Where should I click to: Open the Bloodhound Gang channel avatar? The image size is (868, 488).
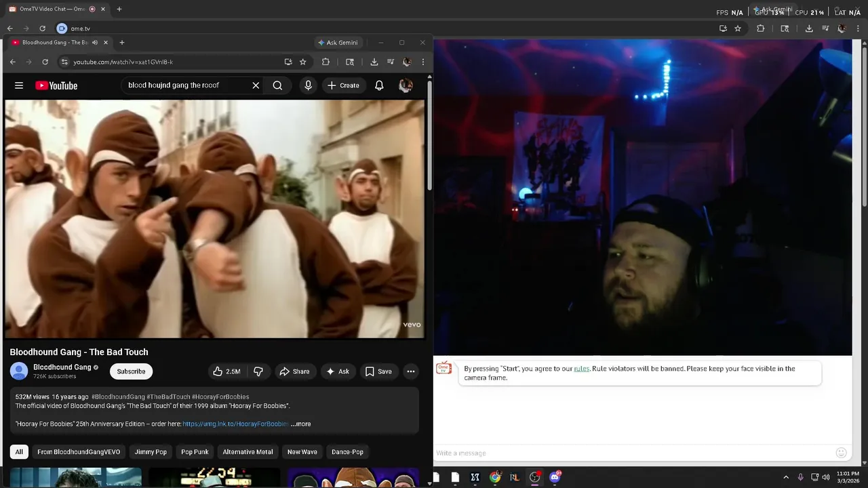pos(19,371)
